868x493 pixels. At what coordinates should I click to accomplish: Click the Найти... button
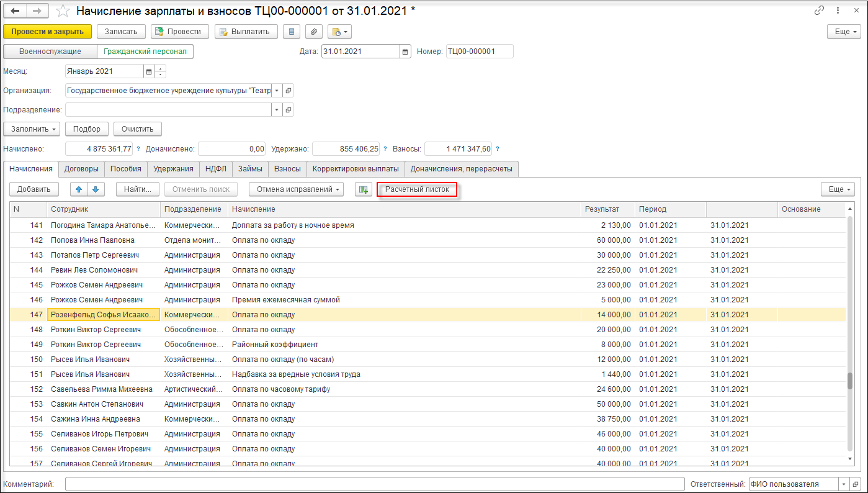click(x=138, y=189)
